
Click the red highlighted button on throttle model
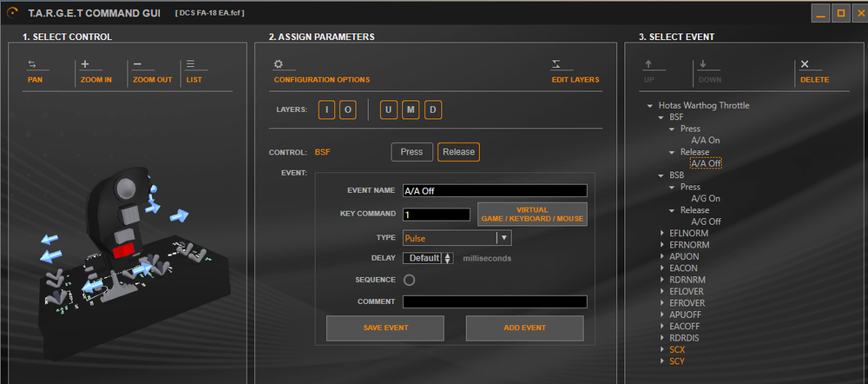(124, 252)
